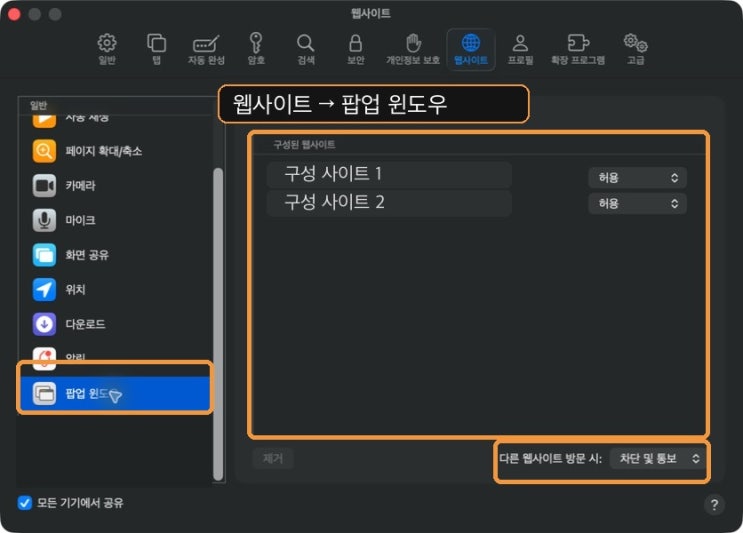Open the 일반 (General) settings tab

[107, 49]
